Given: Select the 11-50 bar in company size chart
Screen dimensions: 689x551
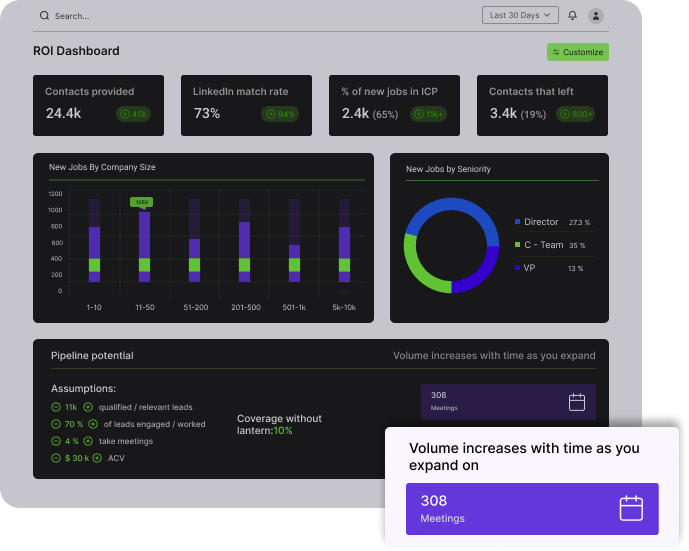Looking at the screenshot, I should click(144, 252).
